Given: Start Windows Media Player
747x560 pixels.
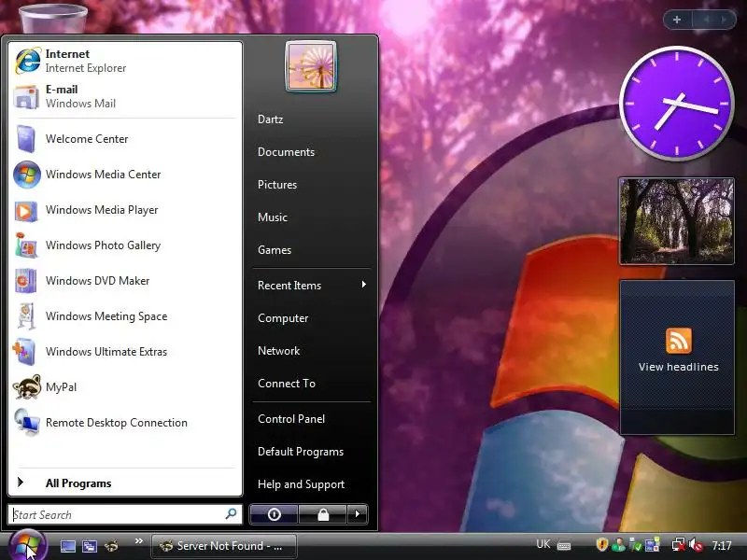Looking at the screenshot, I should click(125, 210).
